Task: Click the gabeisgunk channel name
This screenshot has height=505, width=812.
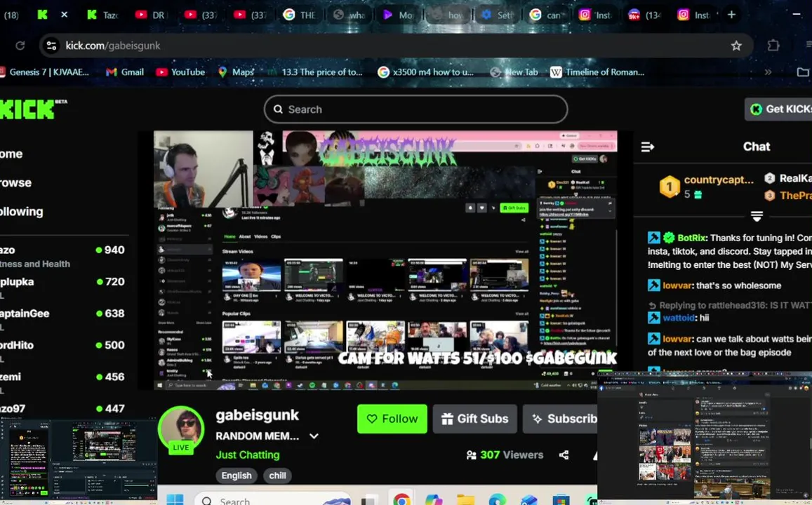Action: (258, 415)
